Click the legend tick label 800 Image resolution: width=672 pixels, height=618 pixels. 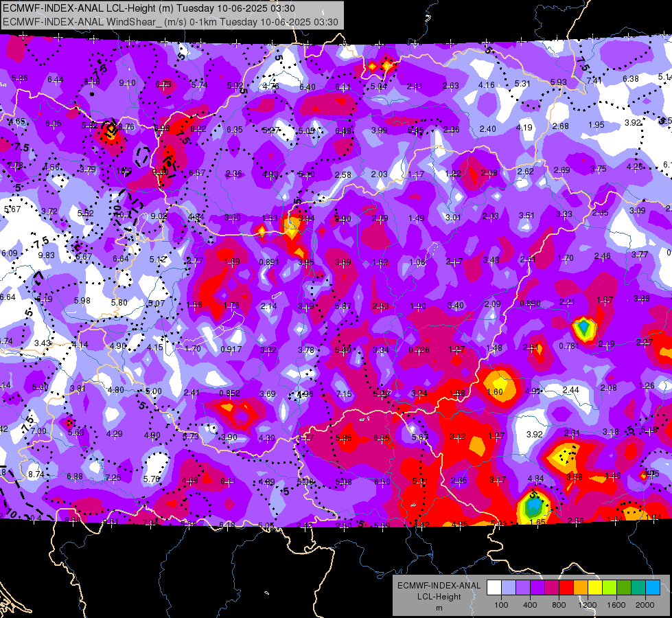tap(559, 605)
